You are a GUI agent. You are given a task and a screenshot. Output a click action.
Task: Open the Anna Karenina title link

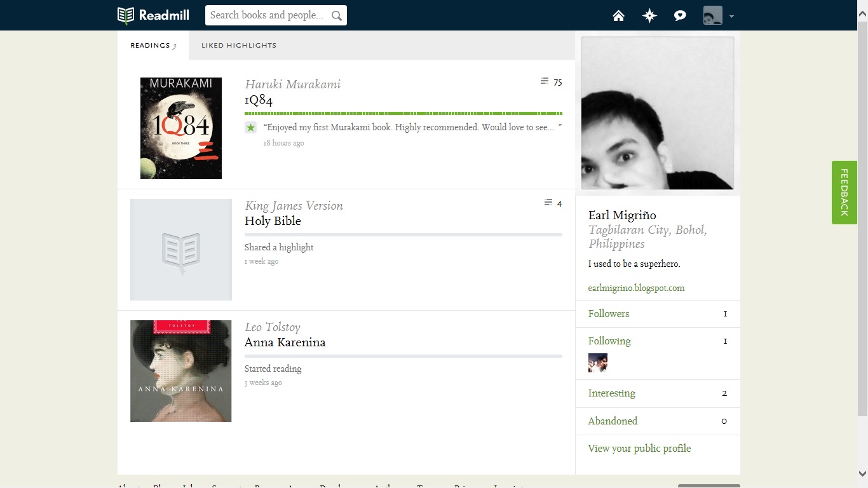(285, 342)
